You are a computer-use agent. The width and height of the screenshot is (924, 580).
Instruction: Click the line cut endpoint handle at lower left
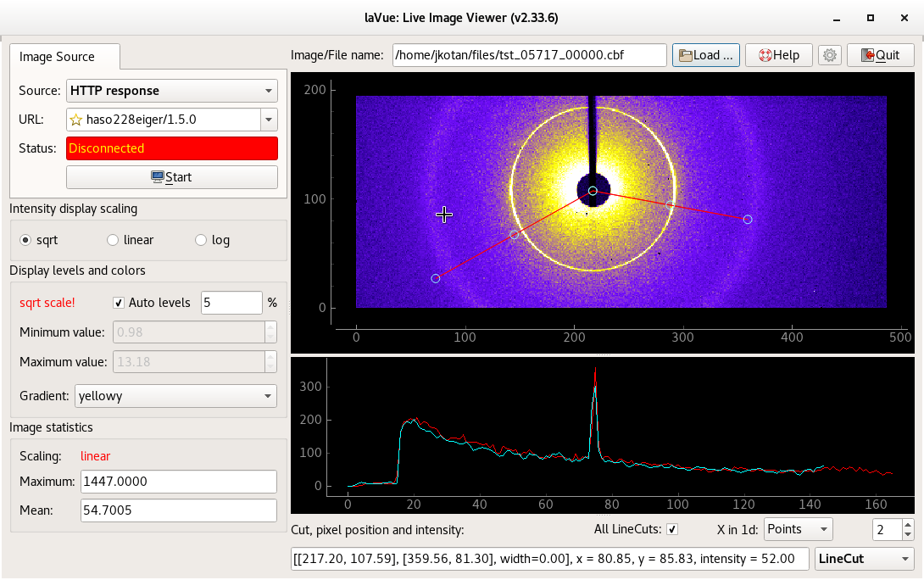pos(436,278)
